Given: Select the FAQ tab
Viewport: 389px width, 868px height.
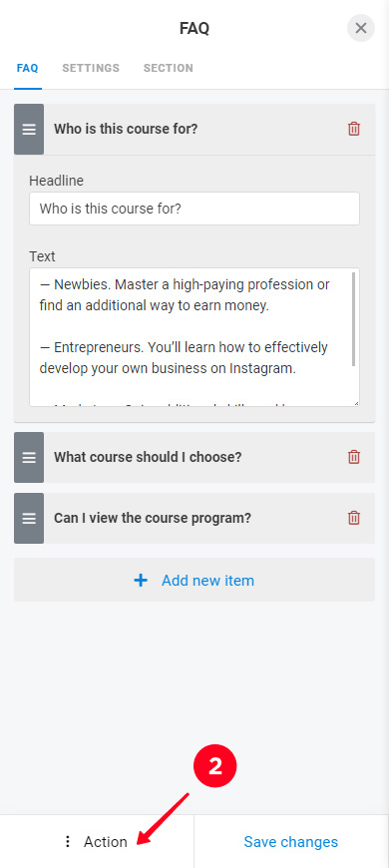Looking at the screenshot, I should point(28,68).
